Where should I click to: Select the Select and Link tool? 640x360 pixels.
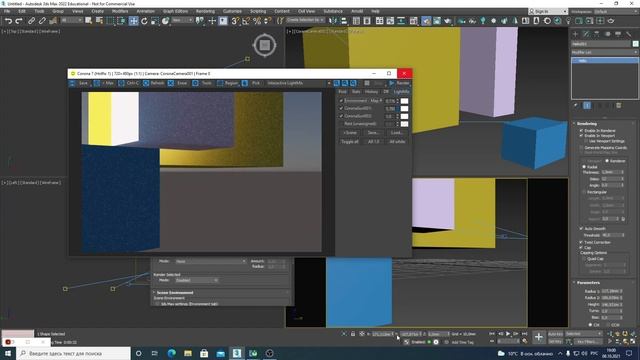[31, 21]
